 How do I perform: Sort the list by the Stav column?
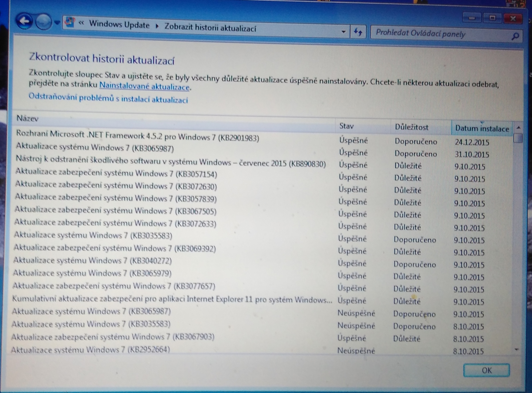(363, 126)
